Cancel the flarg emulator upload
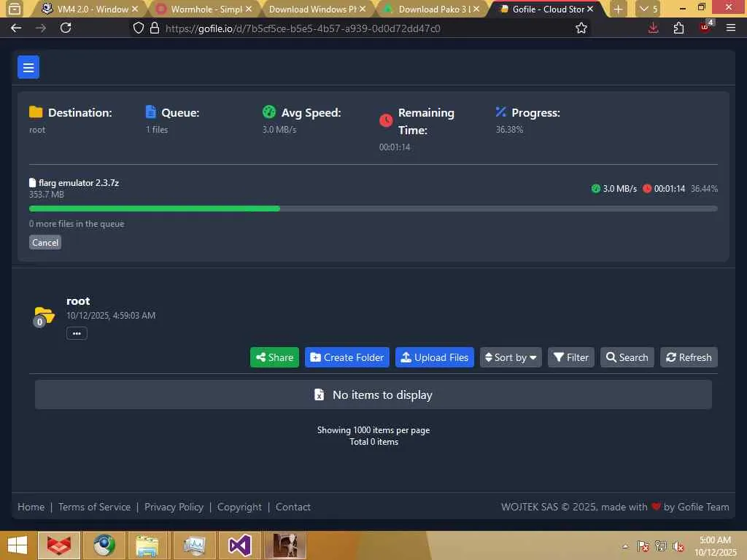Screen dimensions: 747x560 [x=45, y=242]
